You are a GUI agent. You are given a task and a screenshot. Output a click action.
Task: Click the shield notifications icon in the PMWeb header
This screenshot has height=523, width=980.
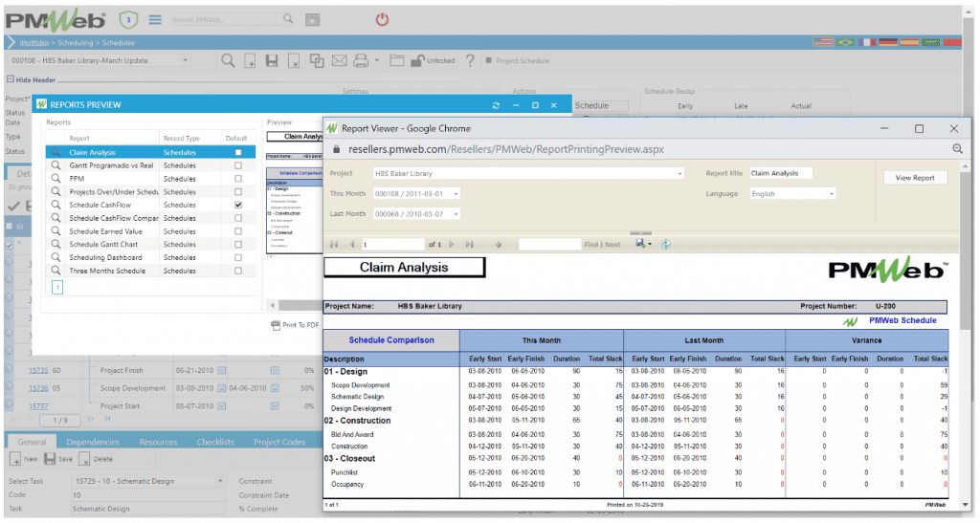pyautogui.click(x=129, y=20)
